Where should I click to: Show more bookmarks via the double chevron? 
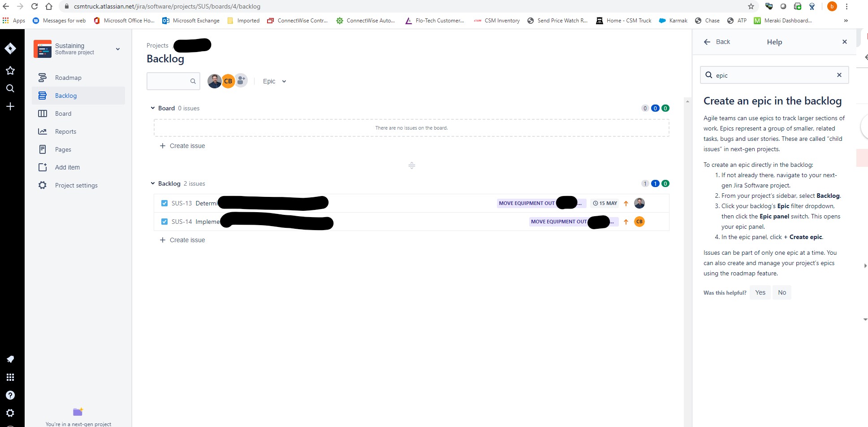point(846,21)
